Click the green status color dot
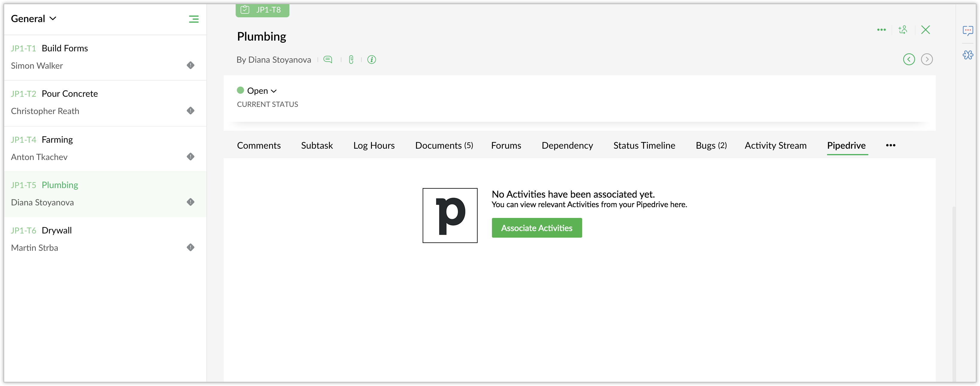 tap(240, 90)
